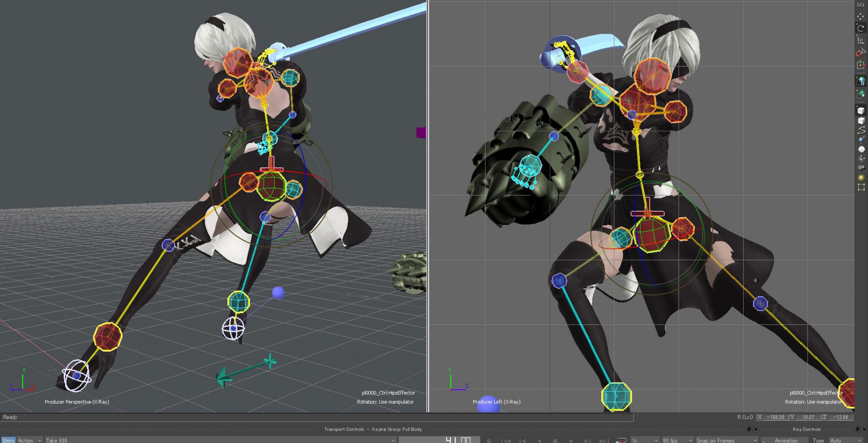The image size is (868, 443).
Task: Toggle the Story mode button
Action: 8,440
